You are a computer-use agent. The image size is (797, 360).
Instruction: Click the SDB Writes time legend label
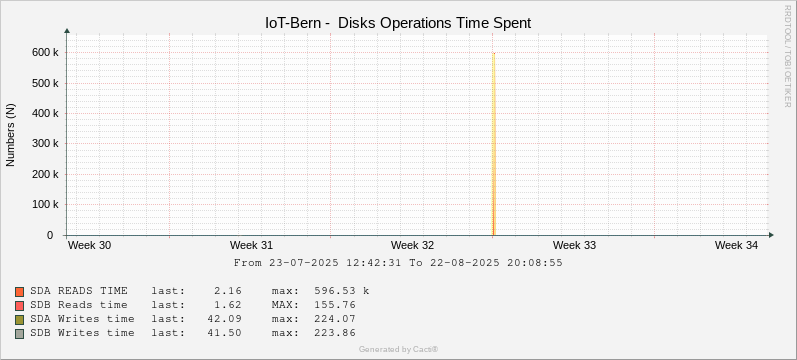[x=82, y=333]
